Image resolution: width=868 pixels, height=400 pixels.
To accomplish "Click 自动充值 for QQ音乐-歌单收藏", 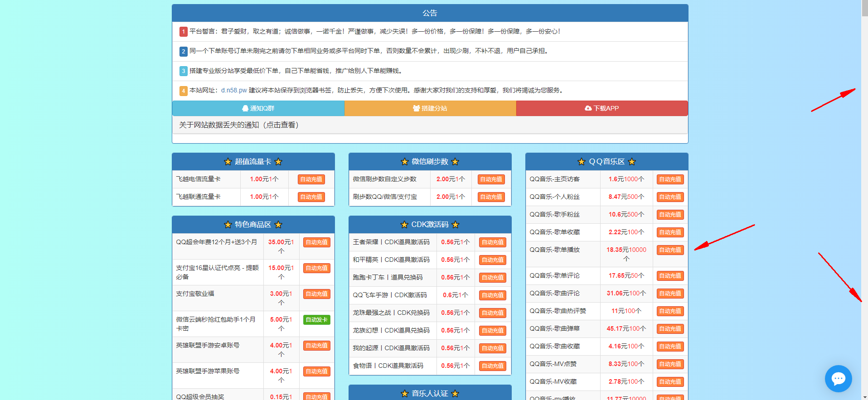I will pos(670,232).
